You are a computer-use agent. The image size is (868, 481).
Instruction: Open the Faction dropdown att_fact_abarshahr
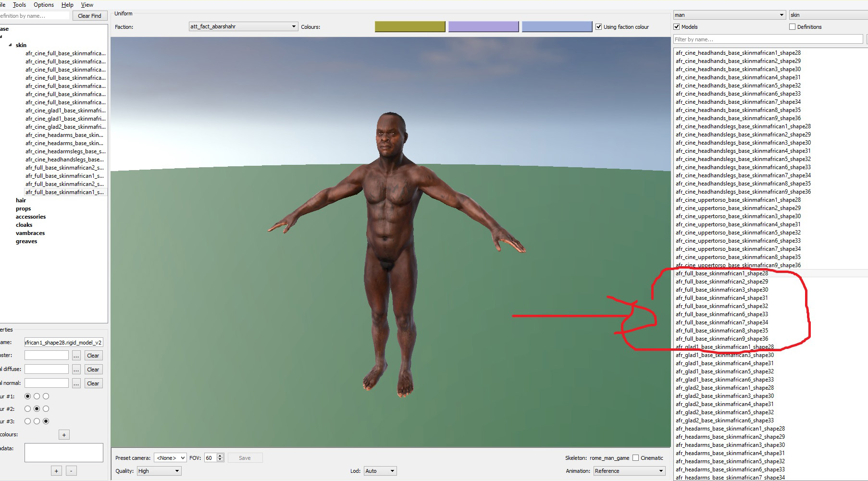pyautogui.click(x=243, y=27)
